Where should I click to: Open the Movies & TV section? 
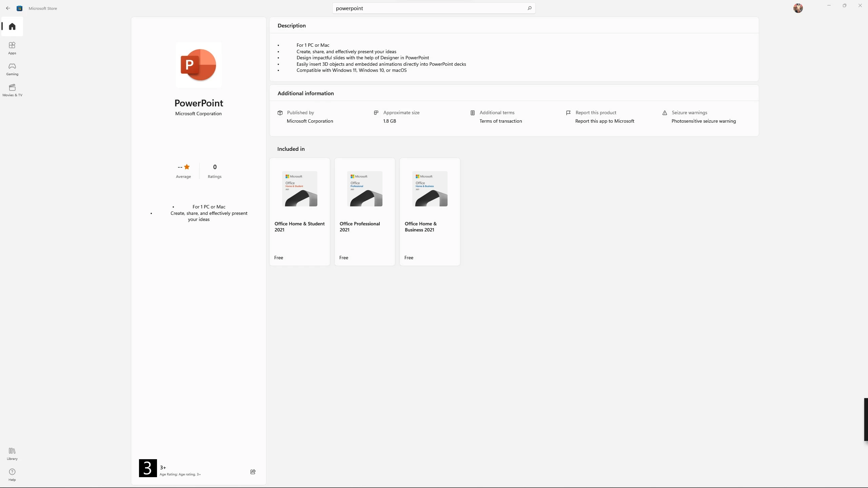(12, 90)
